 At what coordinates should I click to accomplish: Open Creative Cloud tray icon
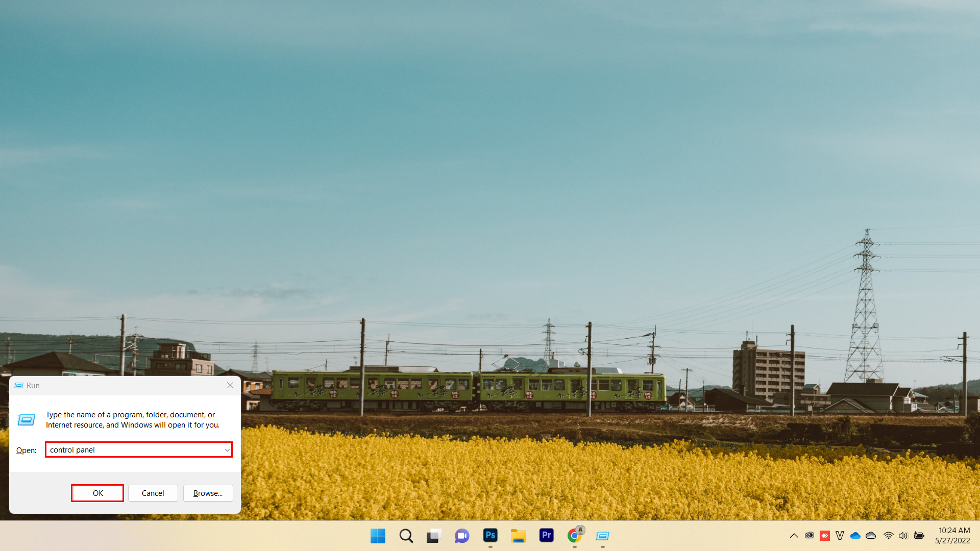tap(810, 536)
